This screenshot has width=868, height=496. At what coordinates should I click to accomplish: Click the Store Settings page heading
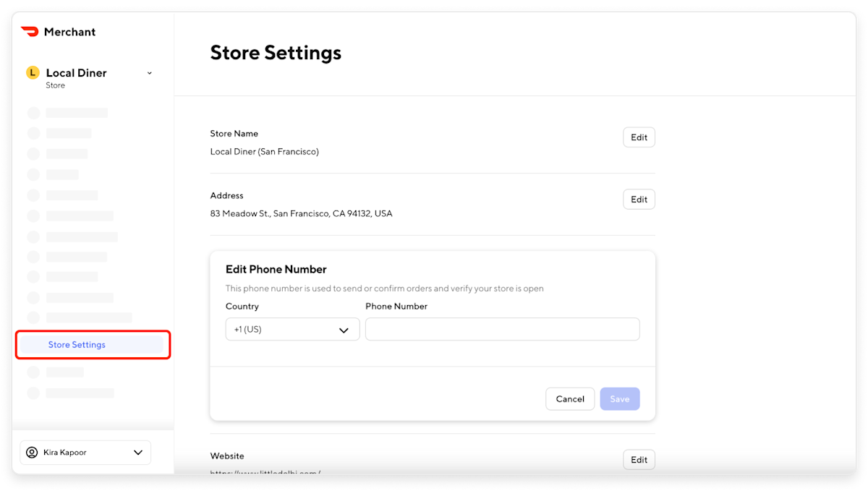276,53
